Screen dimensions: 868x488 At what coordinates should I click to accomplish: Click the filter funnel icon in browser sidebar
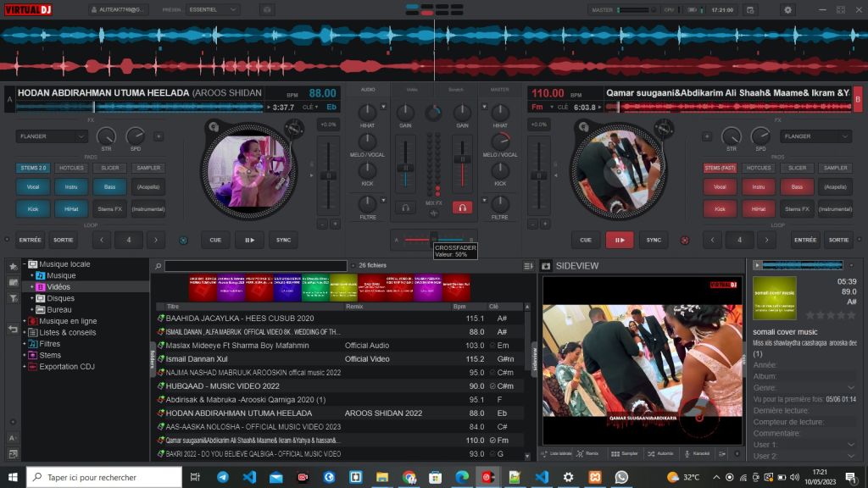click(13, 299)
